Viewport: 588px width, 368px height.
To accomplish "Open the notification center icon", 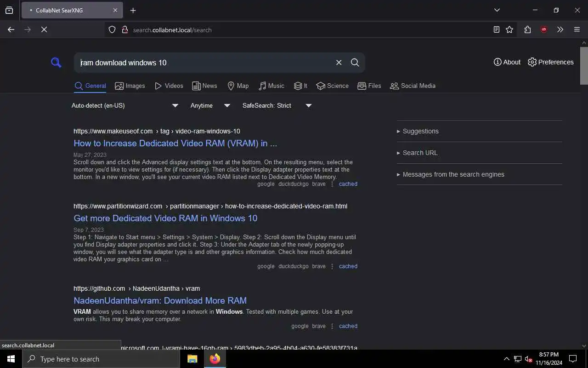I will (x=573, y=359).
